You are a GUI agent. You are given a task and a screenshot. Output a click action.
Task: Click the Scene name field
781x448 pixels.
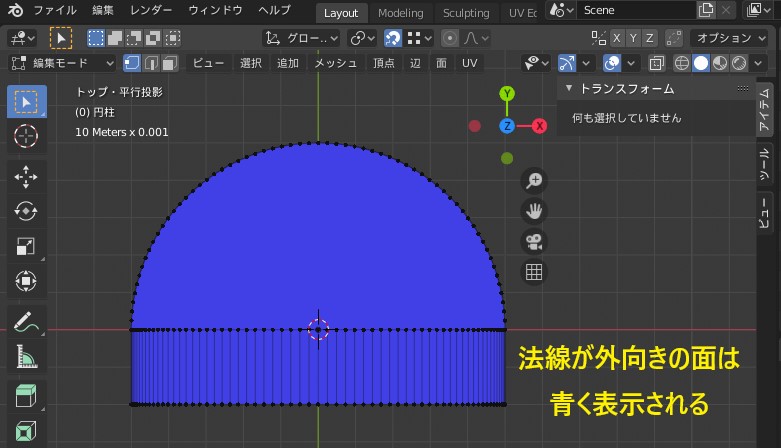pyautogui.click(x=637, y=10)
